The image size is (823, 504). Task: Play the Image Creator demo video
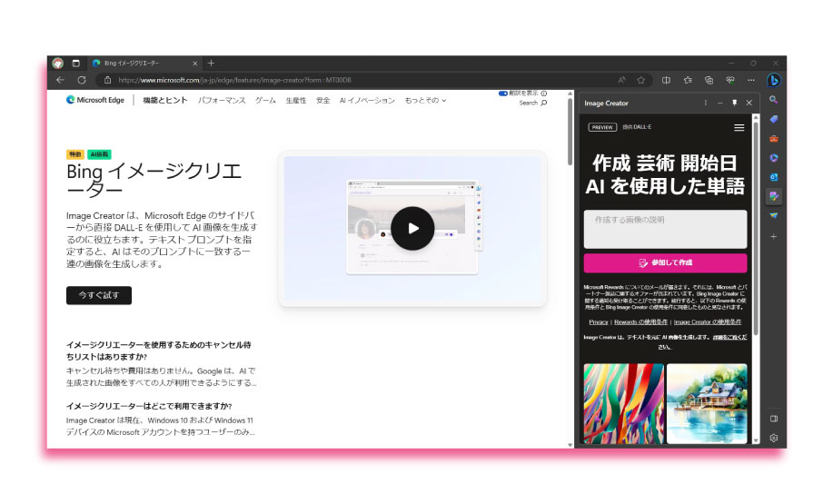tap(412, 229)
